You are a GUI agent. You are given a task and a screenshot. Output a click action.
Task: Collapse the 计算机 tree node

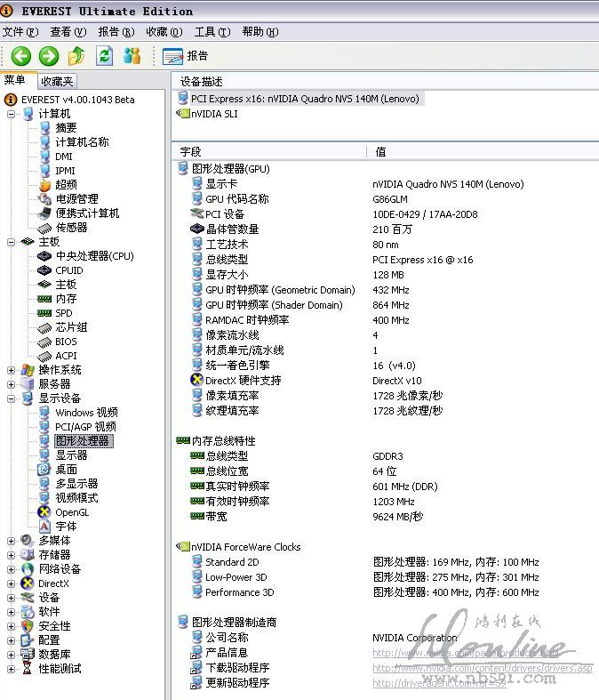coord(12,114)
